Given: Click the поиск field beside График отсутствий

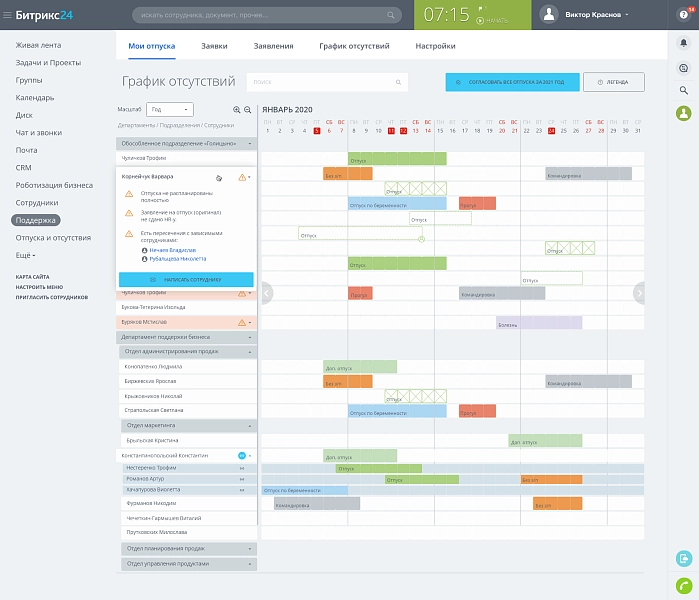Looking at the screenshot, I should (327, 82).
